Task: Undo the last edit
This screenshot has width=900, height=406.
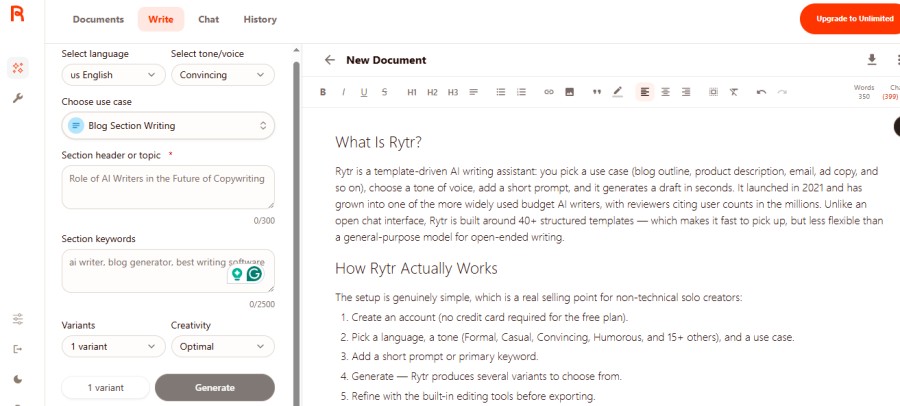Action: pyautogui.click(x=761, y=92)
